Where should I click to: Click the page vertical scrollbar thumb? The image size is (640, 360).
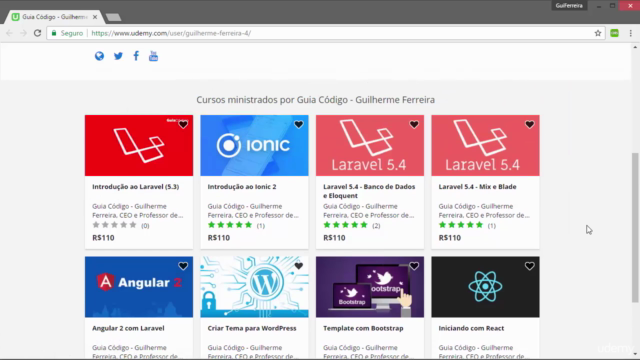pos(635,227)
